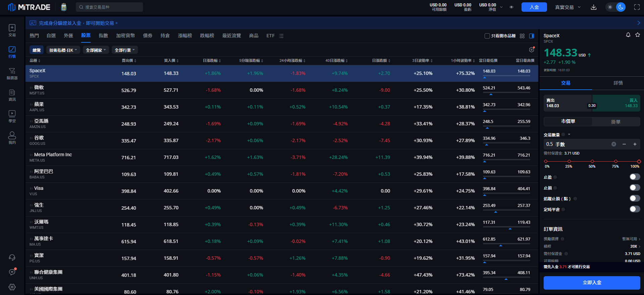Click the search trading instruments field
The image size is (644, 295).
point(109,7)
